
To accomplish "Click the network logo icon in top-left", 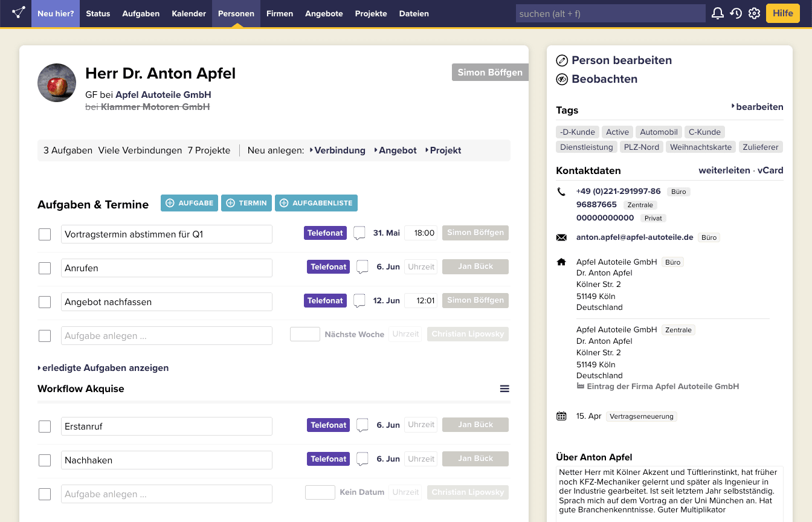I will tap(18, 13).
